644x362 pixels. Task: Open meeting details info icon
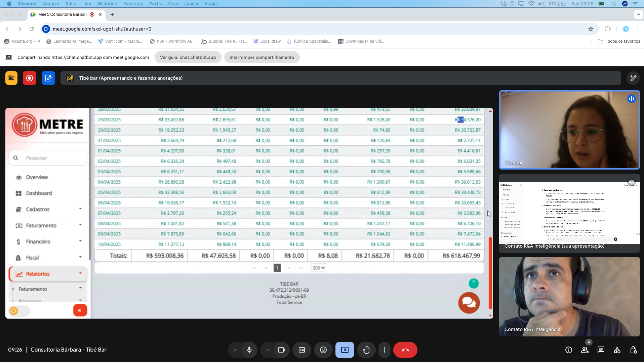(569, 350)
